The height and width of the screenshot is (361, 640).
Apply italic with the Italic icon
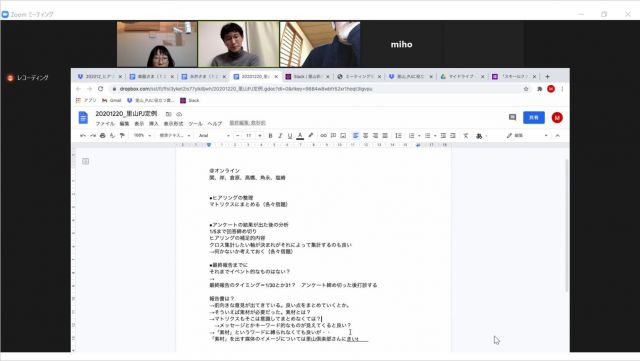tap(280, 136)
